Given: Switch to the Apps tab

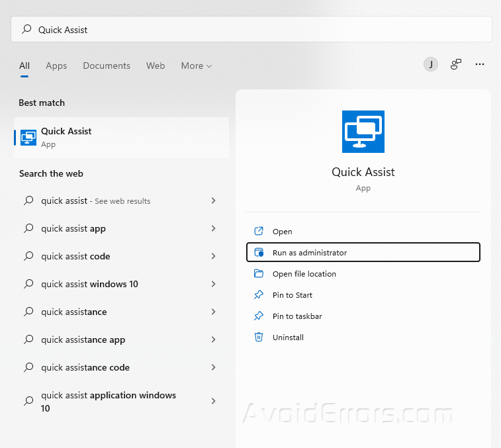Looking at the screenshot, I should (x=56, y=66).
